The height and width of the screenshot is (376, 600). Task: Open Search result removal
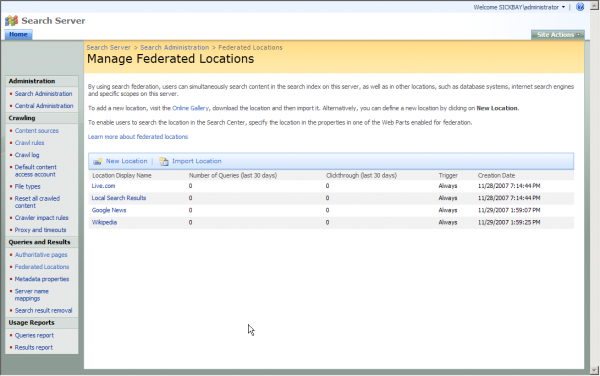click(43, 311)
